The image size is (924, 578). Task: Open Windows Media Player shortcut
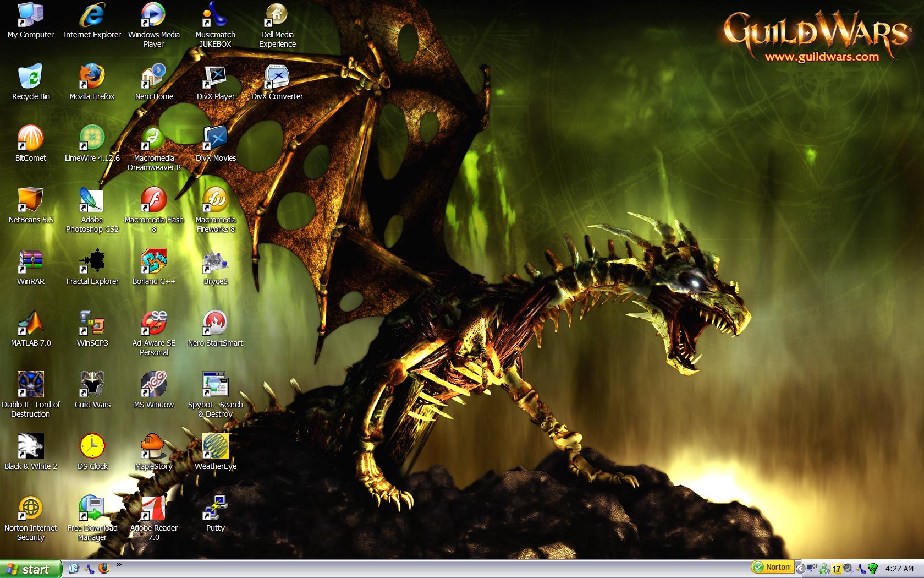(154, 26)
